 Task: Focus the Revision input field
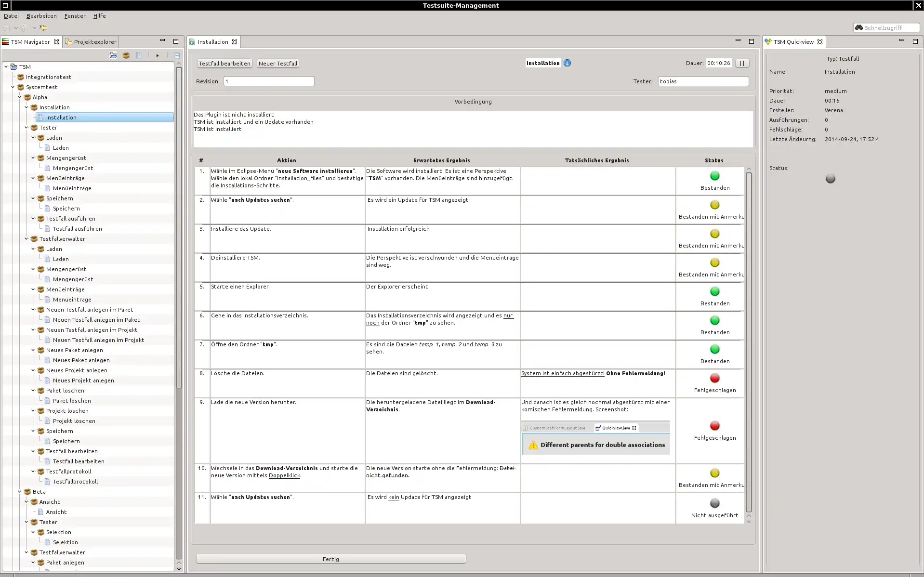(x=269, y=81)
